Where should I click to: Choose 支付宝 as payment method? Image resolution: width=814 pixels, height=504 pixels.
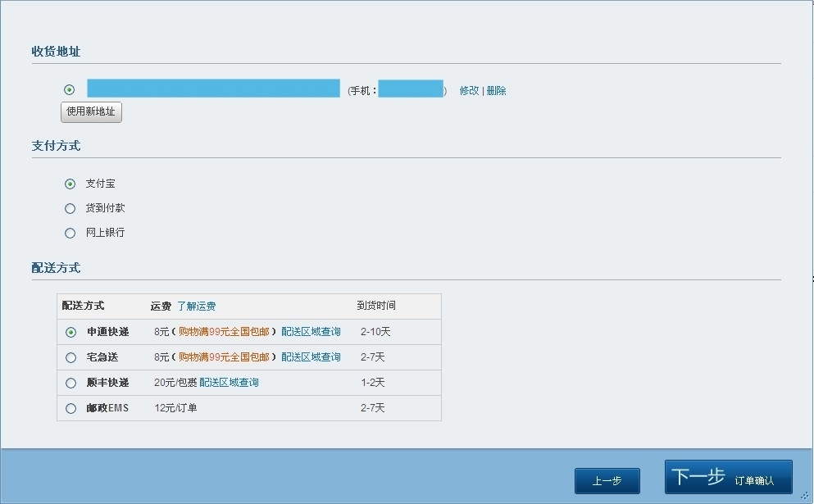click(x=70, y=184)
